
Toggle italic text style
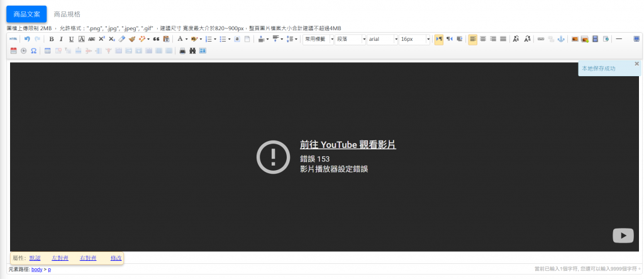(62, 39)
